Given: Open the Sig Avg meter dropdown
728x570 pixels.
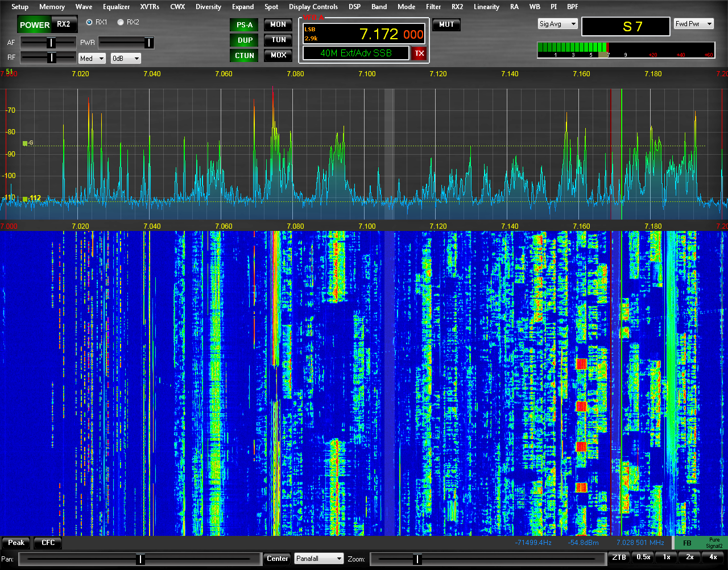Looking at the screenshot, I should point(557,24).
